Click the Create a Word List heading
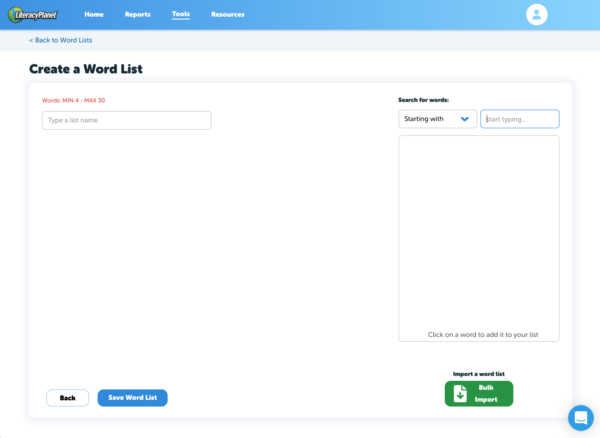The height and width of the screenshot is (438, 600). click(86, 69)
